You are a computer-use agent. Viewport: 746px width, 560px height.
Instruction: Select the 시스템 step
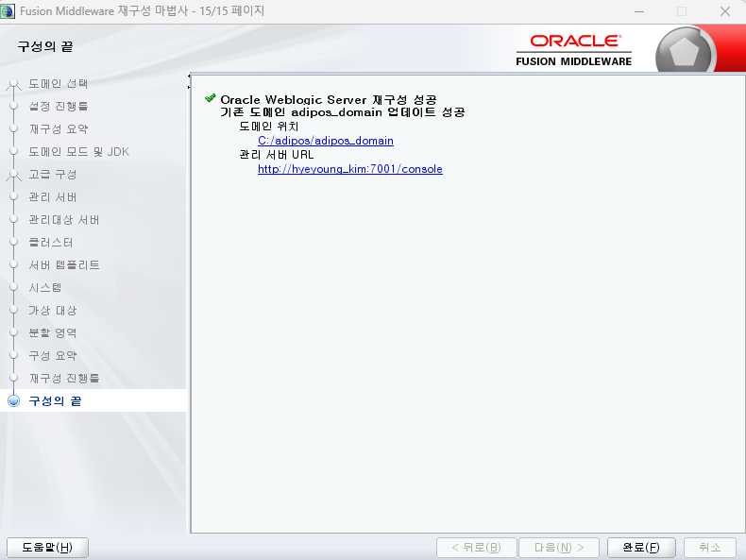click(x=45, y=288)
